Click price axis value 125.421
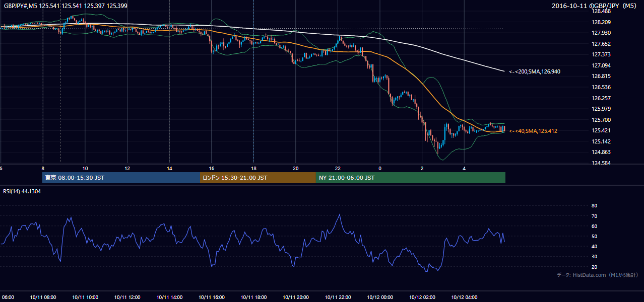Image resolution: width=644 pixels, height=302 pixels. (601, 130)
